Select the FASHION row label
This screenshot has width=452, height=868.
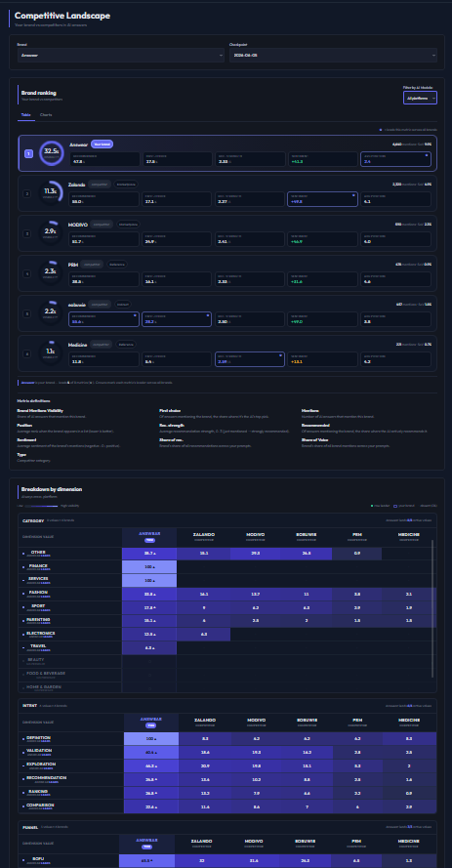pyautogui.click(x=39, y=593)
